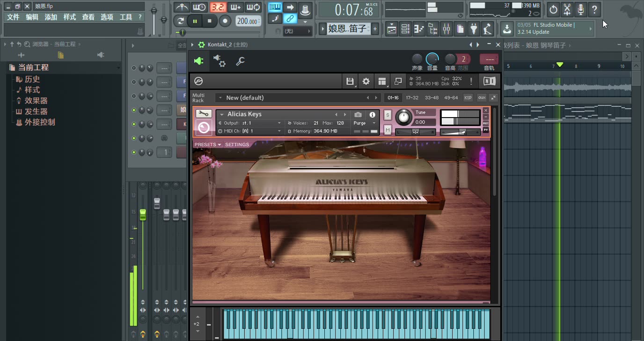Open the SETTINGS tab in Alicias Keys
The width and height of the screenshot is (644, 341).
tap(237, 144)
